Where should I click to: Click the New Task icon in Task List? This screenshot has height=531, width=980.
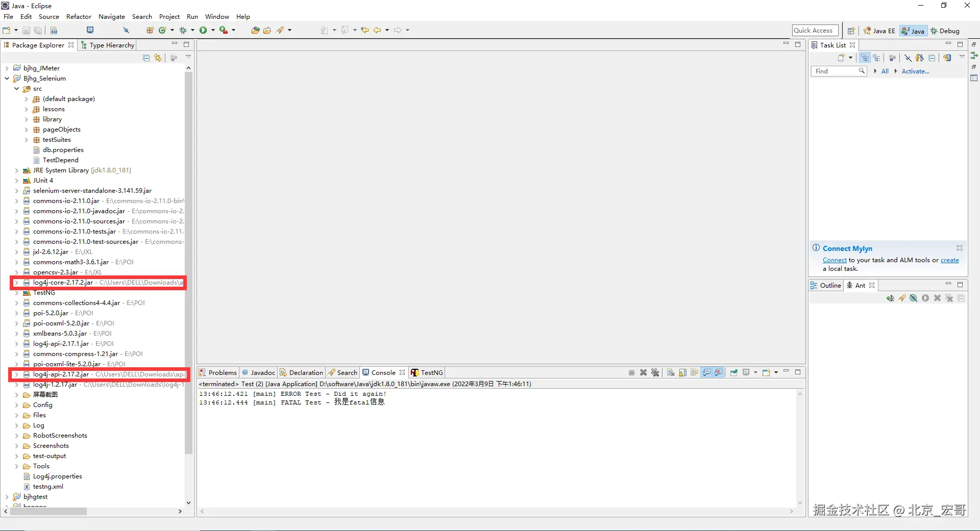(841, 58)
